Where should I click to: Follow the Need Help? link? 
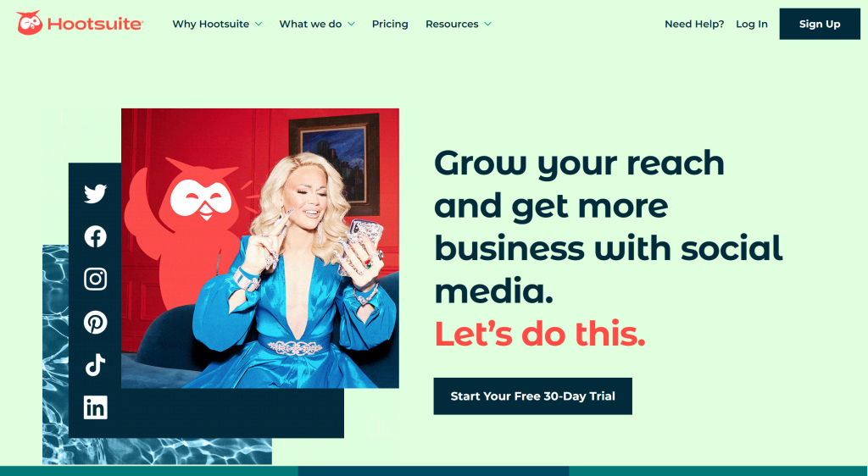coord(694,25)
